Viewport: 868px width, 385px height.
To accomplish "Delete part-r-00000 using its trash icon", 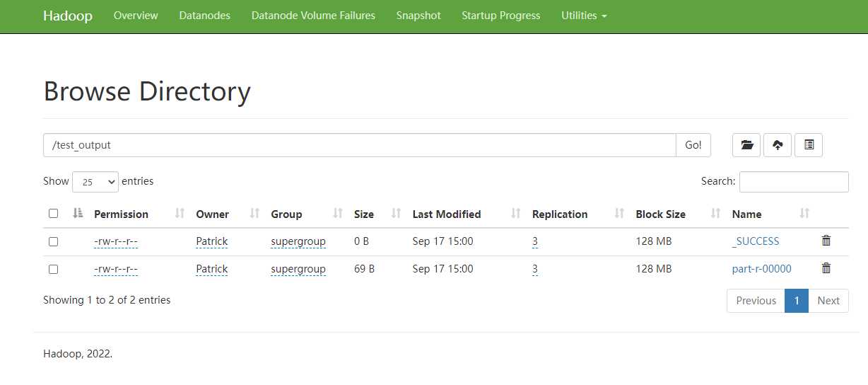I will [826, 268].
